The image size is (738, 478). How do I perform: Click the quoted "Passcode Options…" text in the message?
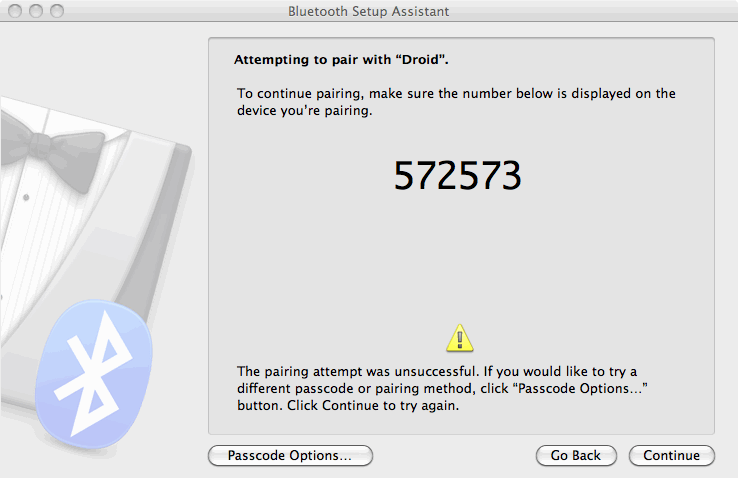click(x=591, y=388)
